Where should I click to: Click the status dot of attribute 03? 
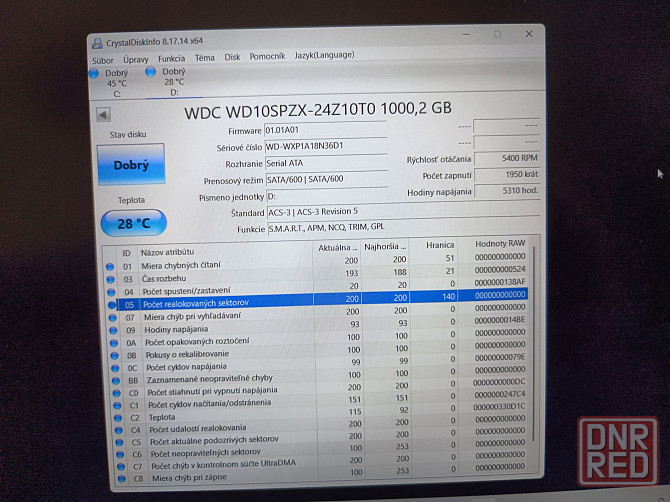pos(111,279)
